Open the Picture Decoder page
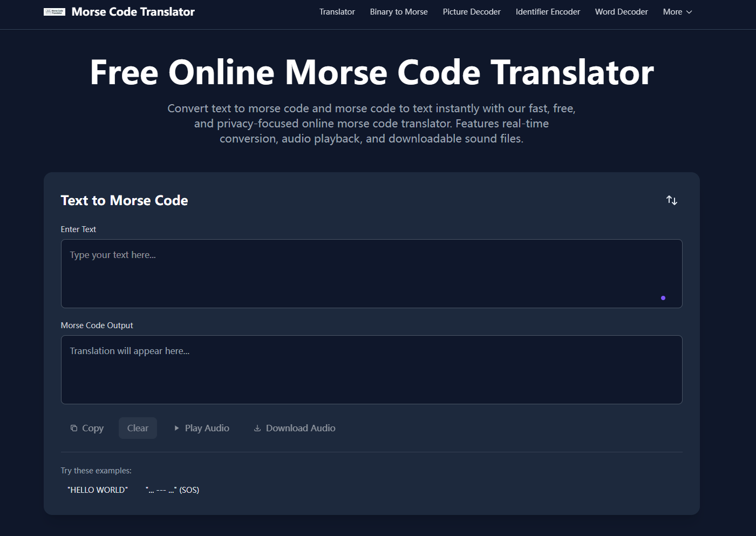Image resolution: width=756 pixels, height=536 pixels. pos(471,11)
